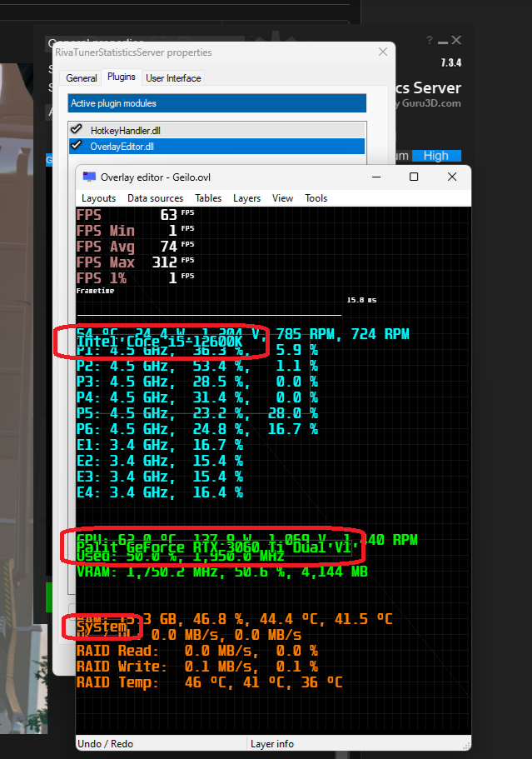532x759 pixels.
Task: Click the RAID Temp statistics line
Action: pos(210,682)
